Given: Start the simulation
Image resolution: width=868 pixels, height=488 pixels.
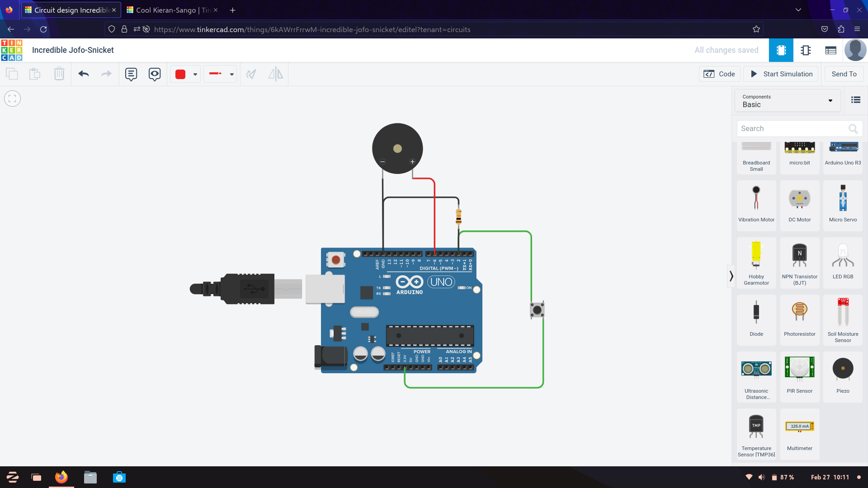Looking at the screenshot, I should pos(781,74).
